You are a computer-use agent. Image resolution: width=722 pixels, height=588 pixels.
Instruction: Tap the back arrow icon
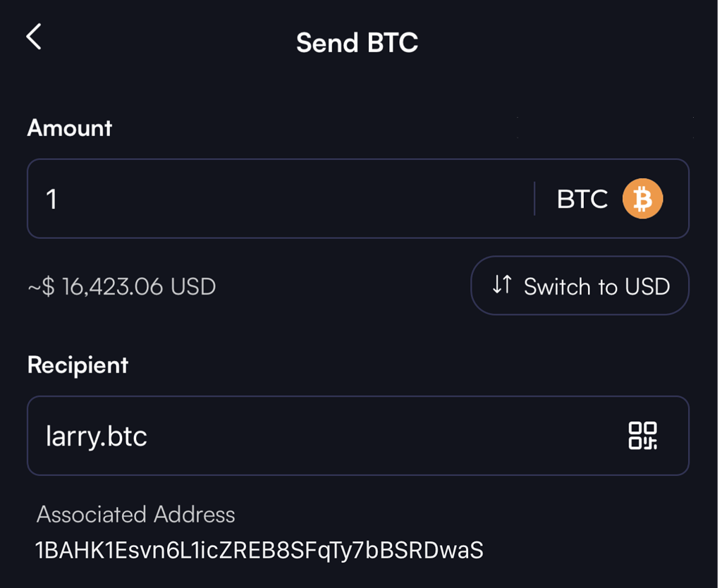(x=33, y=37)
